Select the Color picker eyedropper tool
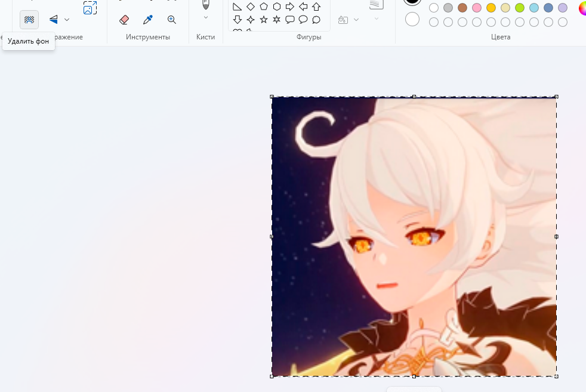 148,20
